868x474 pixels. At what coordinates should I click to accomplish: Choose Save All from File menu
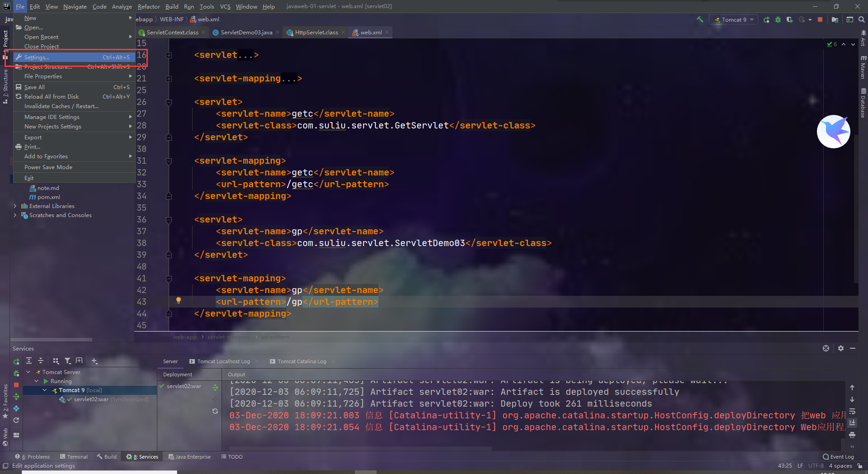pos(75,87)
